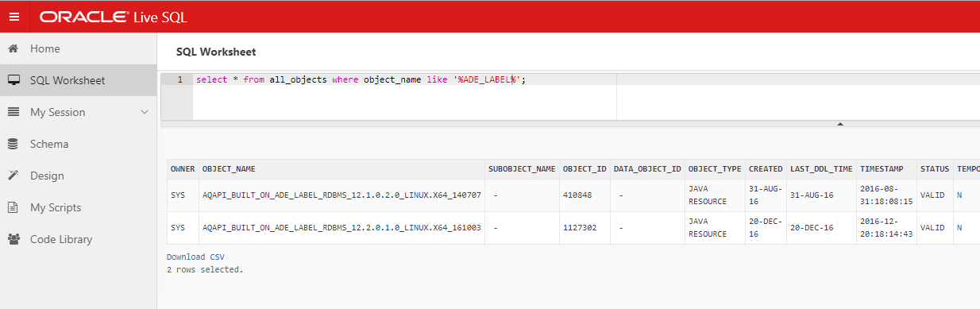Toggle the hamburger navigation menu

(14, 16)
